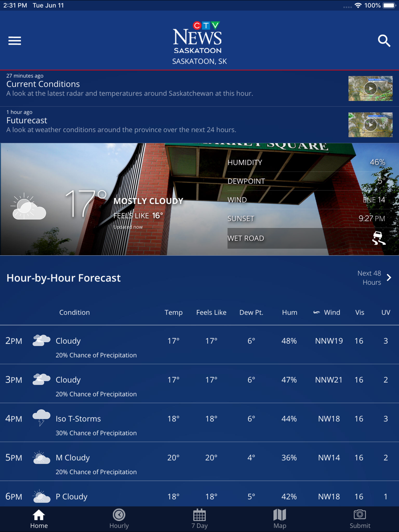Screen dimensions: 399x532
Task: Tap the 5PM mostly cloudy icon
Action: click(41, 457)
